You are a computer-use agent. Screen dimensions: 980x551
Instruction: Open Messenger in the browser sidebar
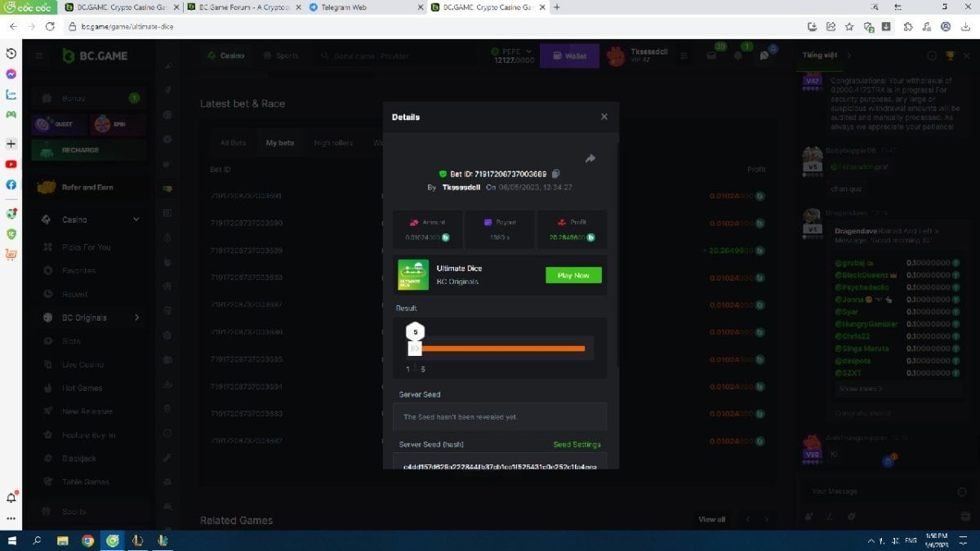[x=11, y=73]
